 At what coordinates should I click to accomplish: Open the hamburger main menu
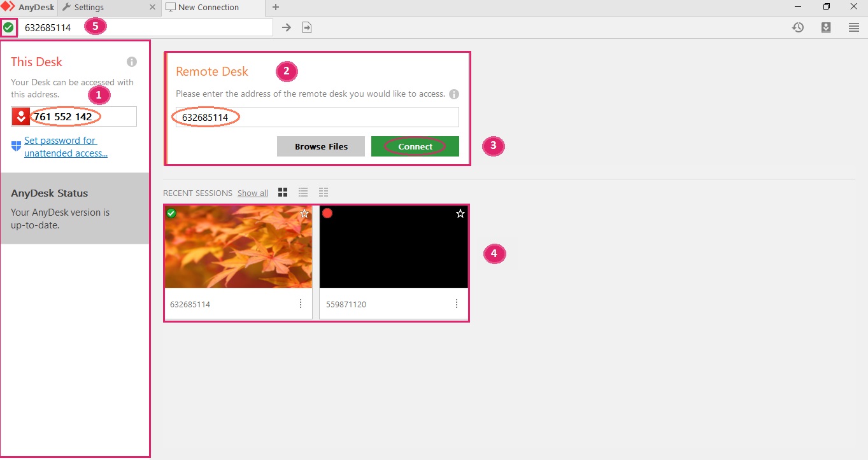(x=854, y=27)
